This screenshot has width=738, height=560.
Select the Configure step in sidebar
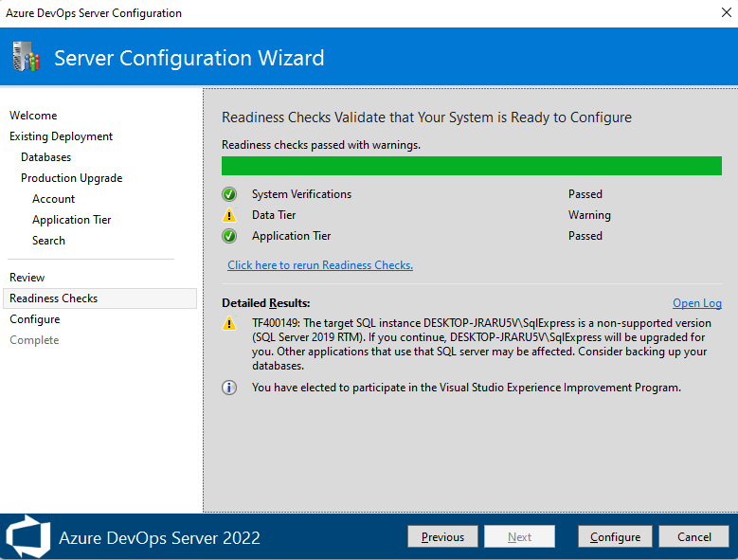click(x=35, y=319)
